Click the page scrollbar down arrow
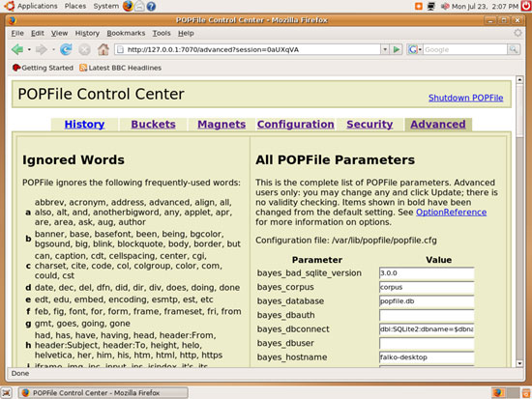The image size is (532, 399). tap(519, 363)
